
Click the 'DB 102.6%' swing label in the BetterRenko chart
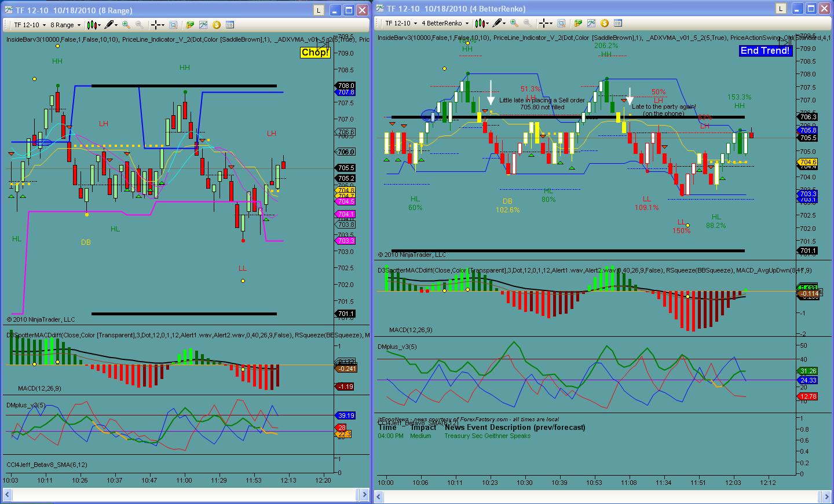point(507,205)
